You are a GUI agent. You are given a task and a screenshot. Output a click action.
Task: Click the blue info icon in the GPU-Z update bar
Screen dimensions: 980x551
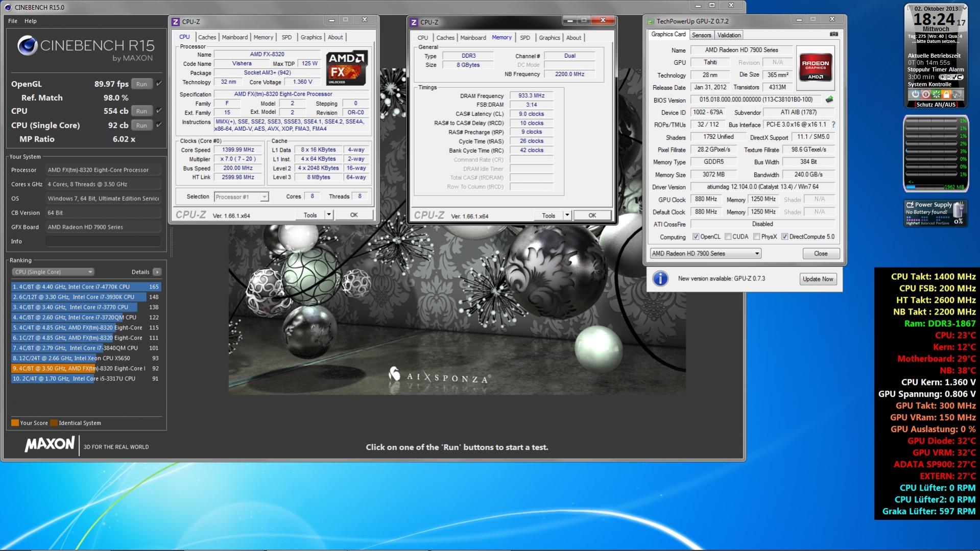pos(660,279)
